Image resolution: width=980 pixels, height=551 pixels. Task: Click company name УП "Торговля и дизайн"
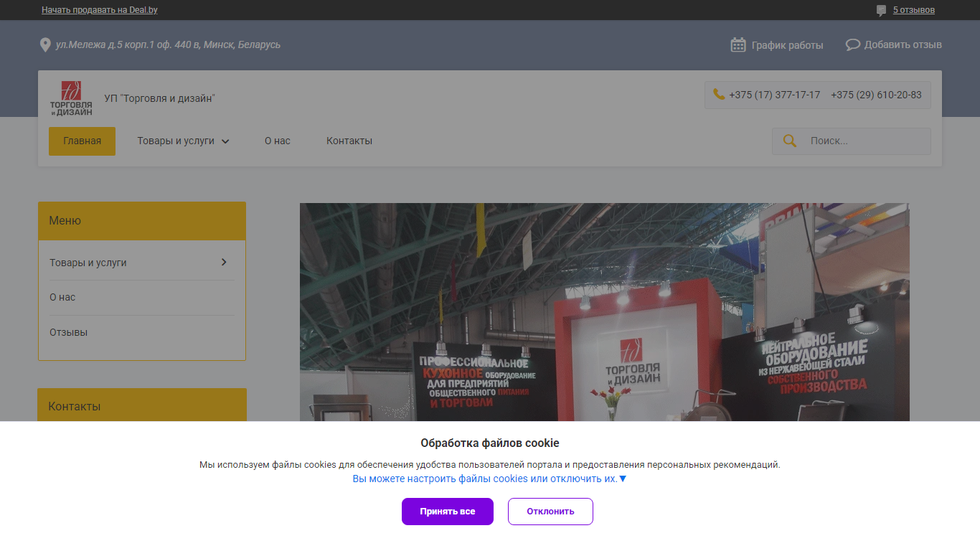coord(159,98)
